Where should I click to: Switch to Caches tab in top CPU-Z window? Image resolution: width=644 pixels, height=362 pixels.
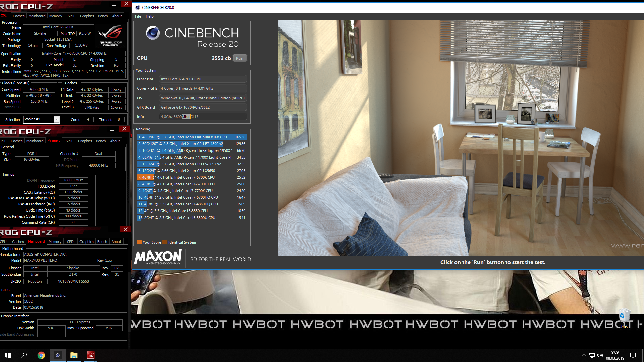19,16
